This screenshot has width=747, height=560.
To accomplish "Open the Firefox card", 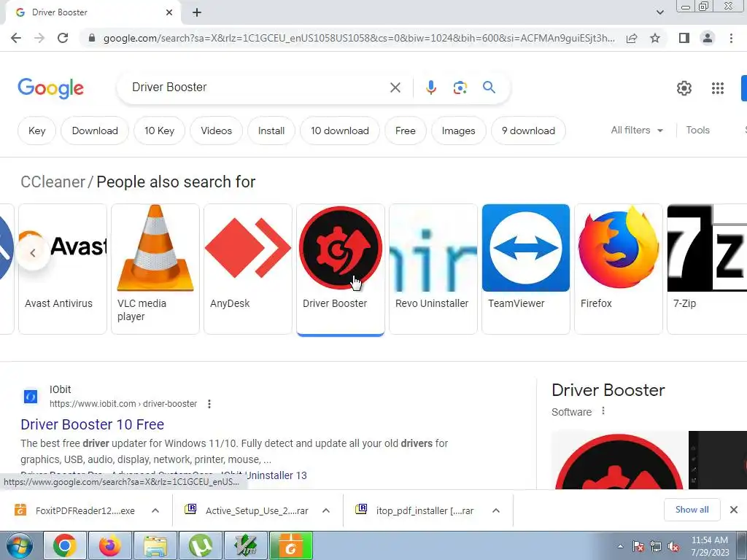I will 619,269.
